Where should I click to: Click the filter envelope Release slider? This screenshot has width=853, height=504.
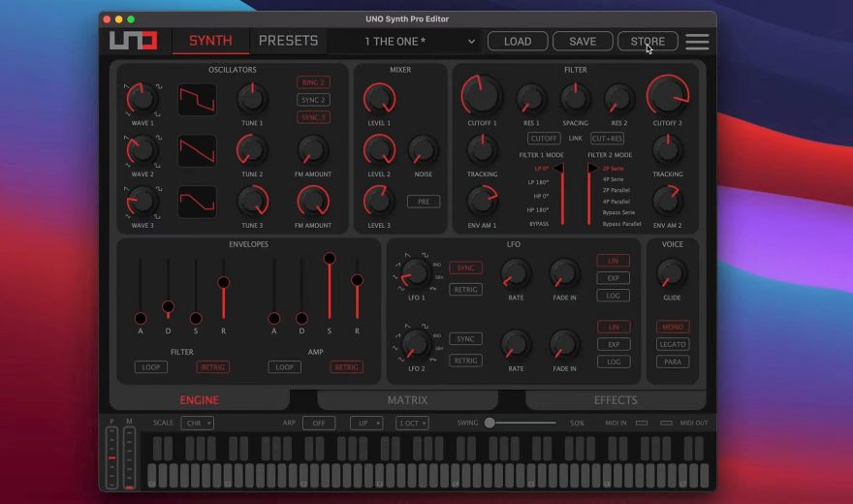click(223, 288)
